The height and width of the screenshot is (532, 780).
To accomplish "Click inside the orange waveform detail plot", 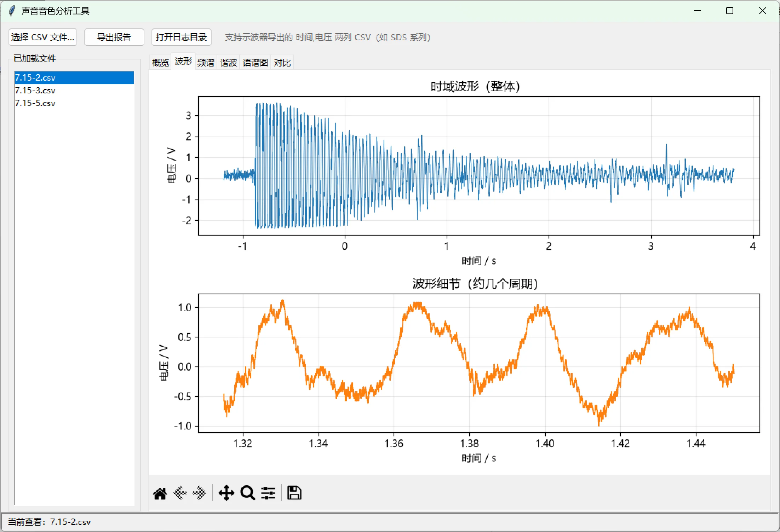I will [x=479, y=363].
